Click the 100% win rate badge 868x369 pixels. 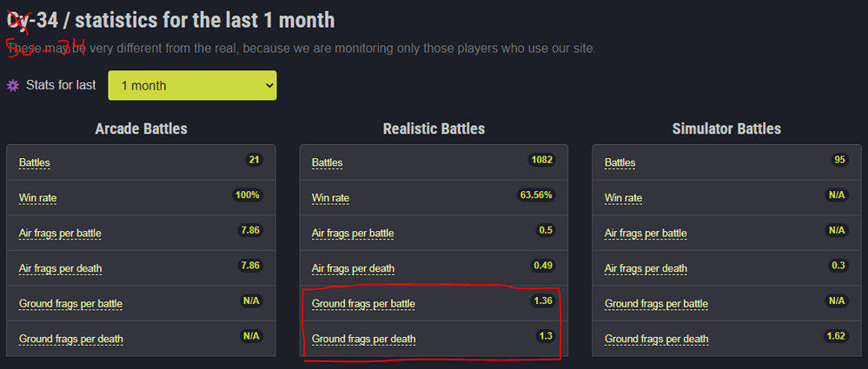tap(248, 195)
